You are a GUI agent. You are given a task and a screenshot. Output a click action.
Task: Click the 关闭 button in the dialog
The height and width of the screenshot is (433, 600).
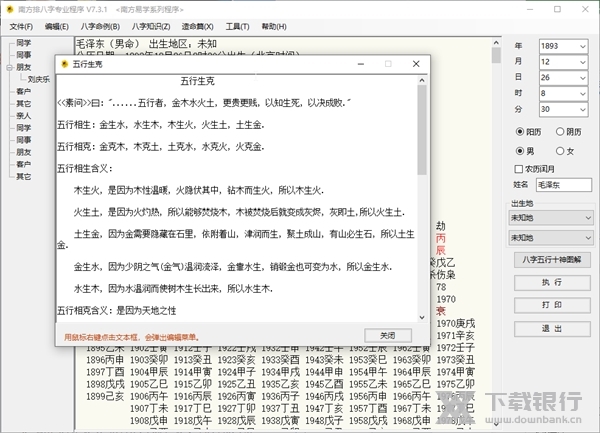(388, 335)
